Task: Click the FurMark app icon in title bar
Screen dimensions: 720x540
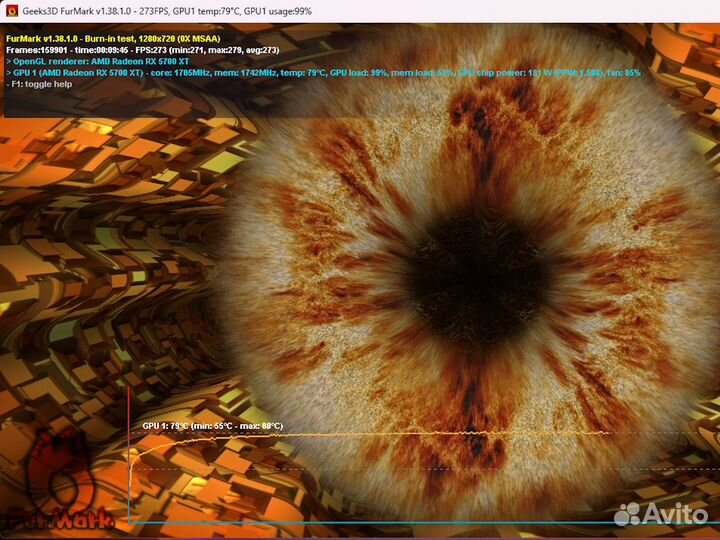Action: click(x=11, y=11)
